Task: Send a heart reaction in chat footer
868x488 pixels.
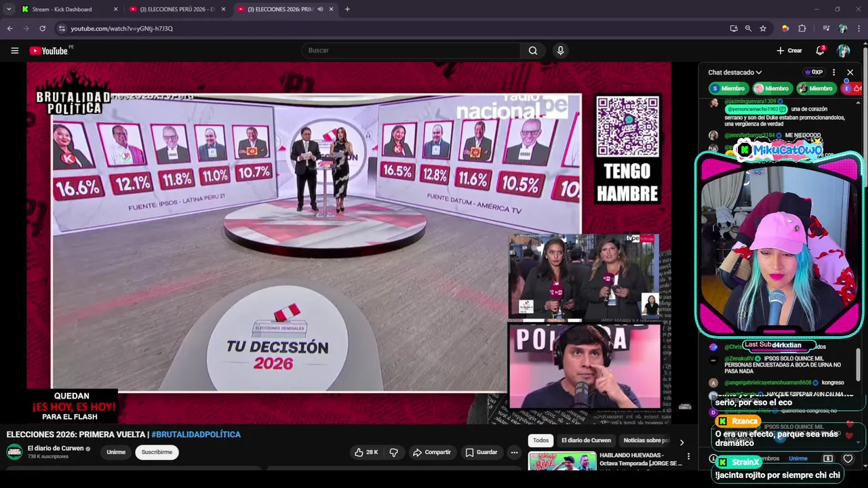Action: tap(848, 459)
